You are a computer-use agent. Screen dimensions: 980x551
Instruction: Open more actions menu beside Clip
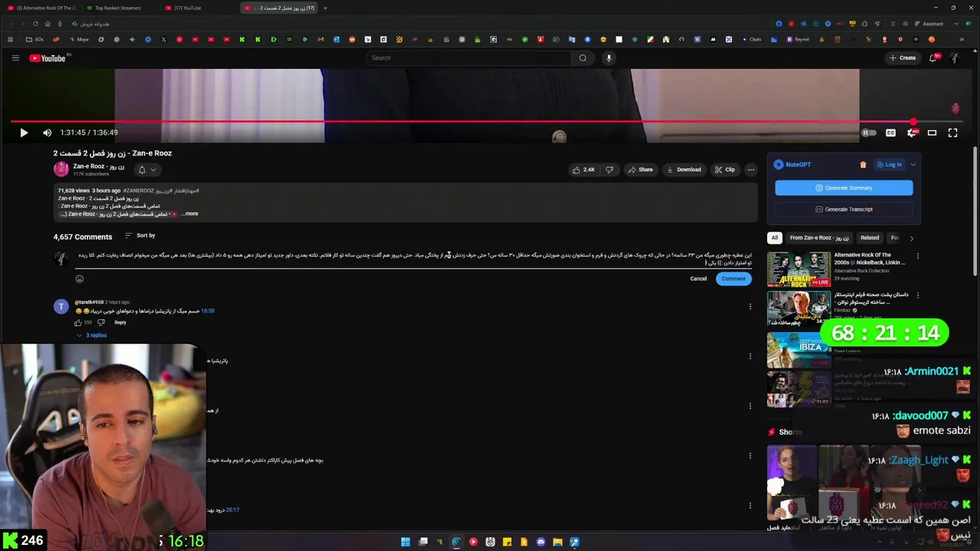[751, 170]
